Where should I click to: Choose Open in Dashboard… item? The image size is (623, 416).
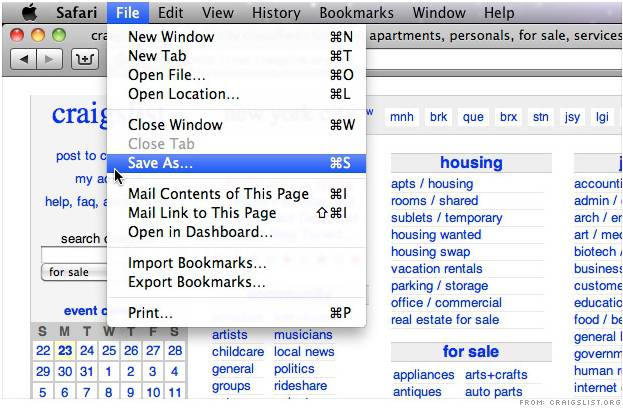coord(236,232)
